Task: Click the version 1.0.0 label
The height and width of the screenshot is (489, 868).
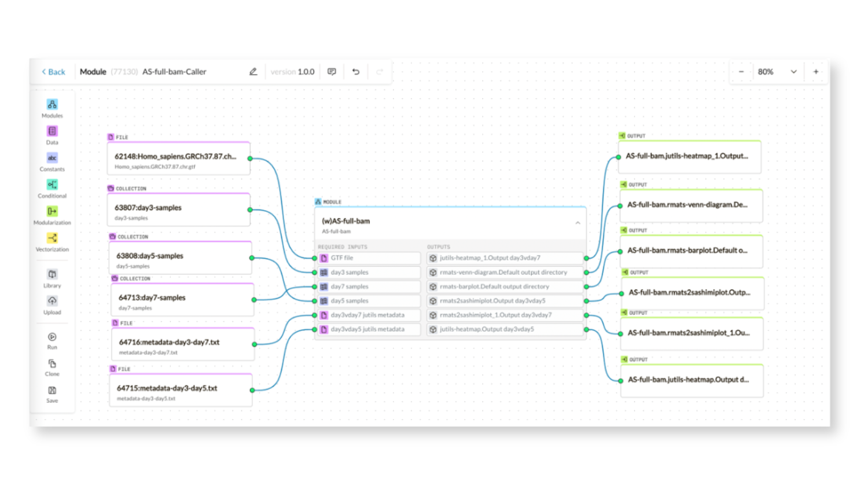Action: coord(293,72)
